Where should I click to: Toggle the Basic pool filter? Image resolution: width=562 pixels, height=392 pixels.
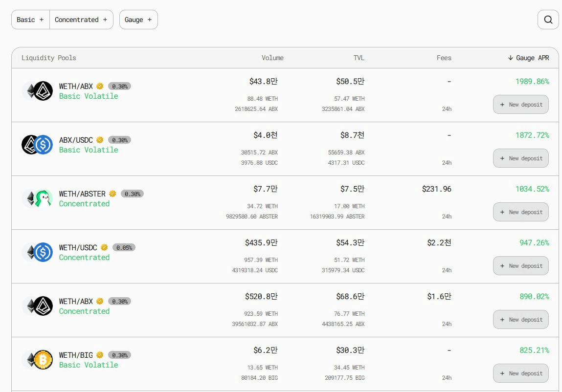click(x=30, y=20)
